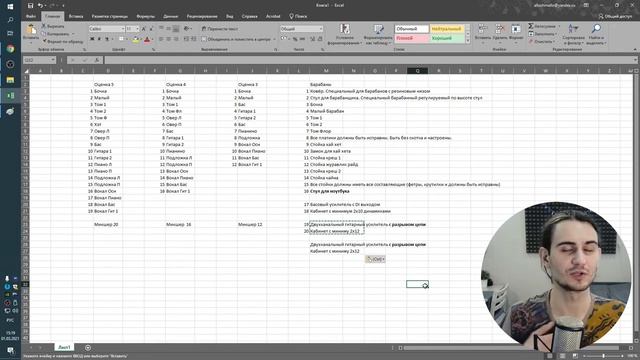This screenshot has height=360, width=640.
Task: Open the Calibri font name dropdown
Action: (122, 29)
